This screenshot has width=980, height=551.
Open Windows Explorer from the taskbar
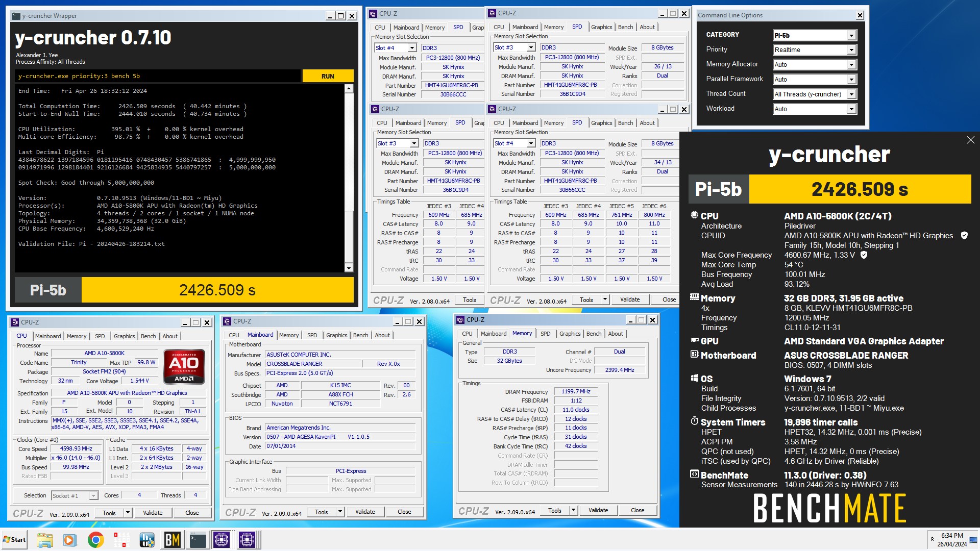(44, 540)
